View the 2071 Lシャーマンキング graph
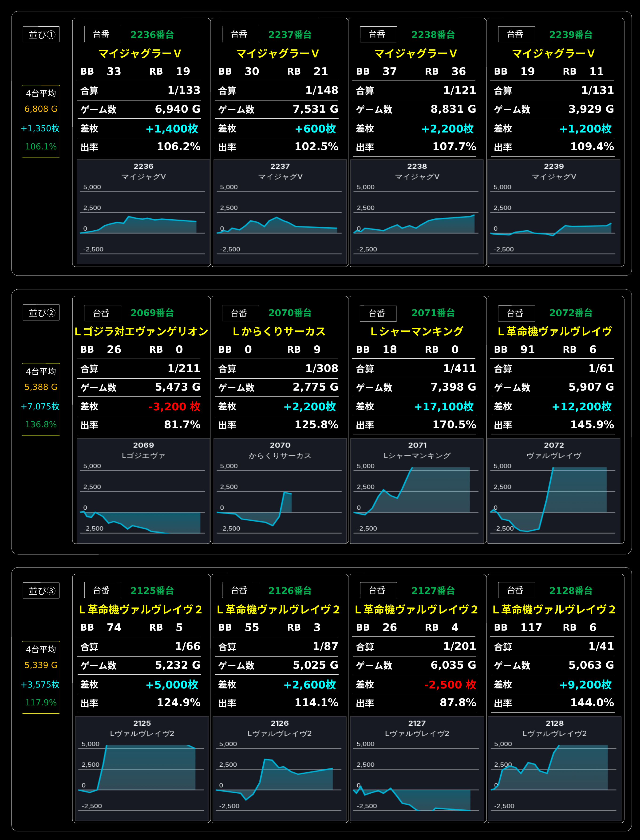This screenshot has height=840, width=640. [417, 491]
